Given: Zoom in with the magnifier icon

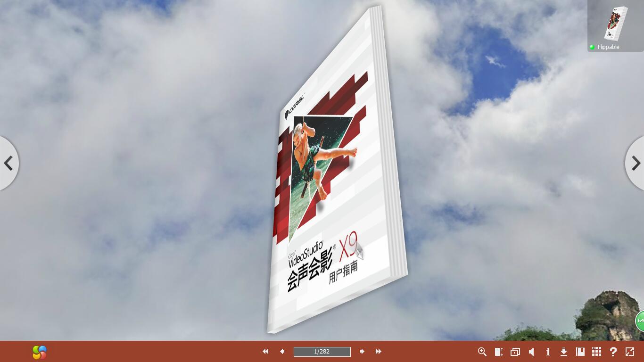Looking at the screenshot, I should (x=482, y=352).
